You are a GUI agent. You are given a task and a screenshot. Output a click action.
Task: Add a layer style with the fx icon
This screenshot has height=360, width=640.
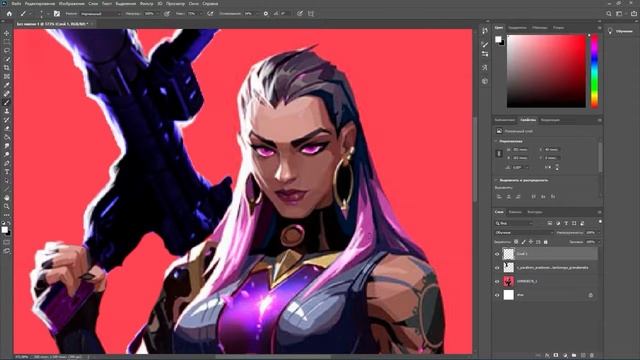pos(547,356)
